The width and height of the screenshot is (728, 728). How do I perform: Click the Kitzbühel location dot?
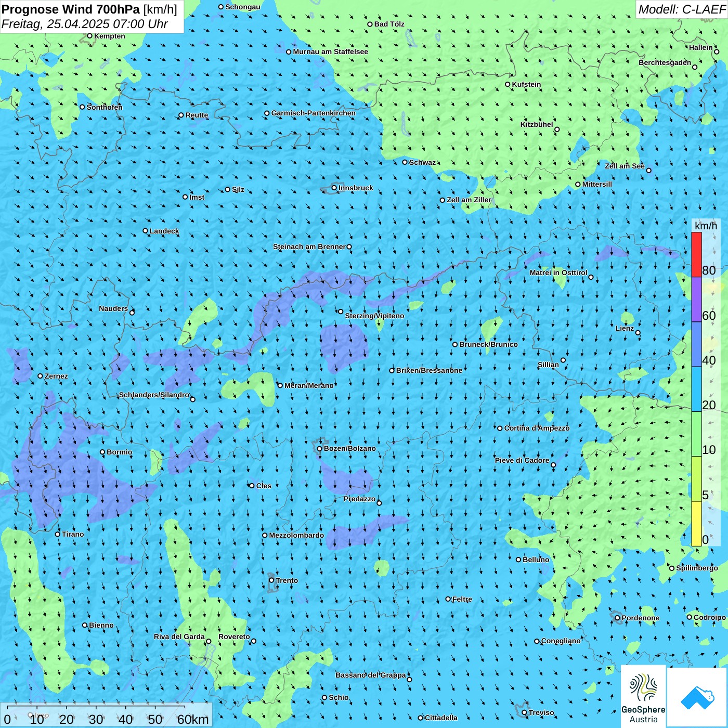pos(557,129)
